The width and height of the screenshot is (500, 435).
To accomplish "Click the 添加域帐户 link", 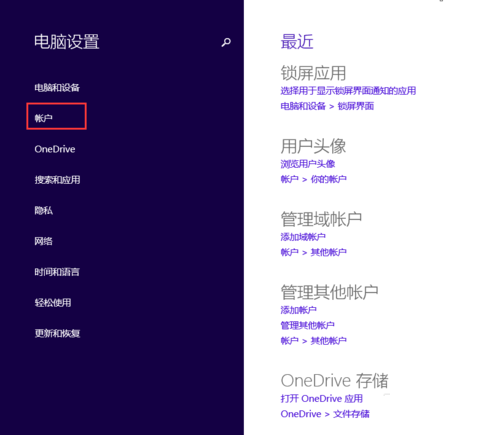I will point(303,237).
